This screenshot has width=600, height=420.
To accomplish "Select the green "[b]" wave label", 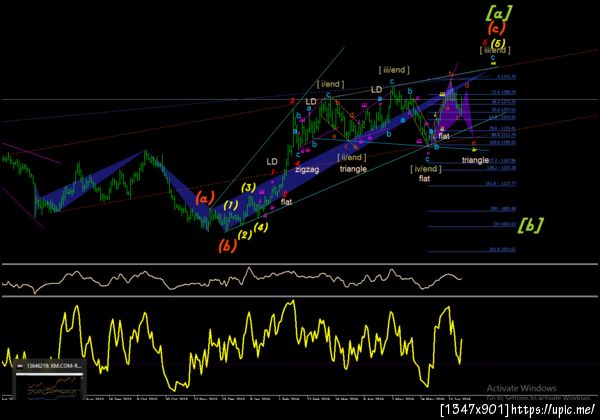I will 530,225.
